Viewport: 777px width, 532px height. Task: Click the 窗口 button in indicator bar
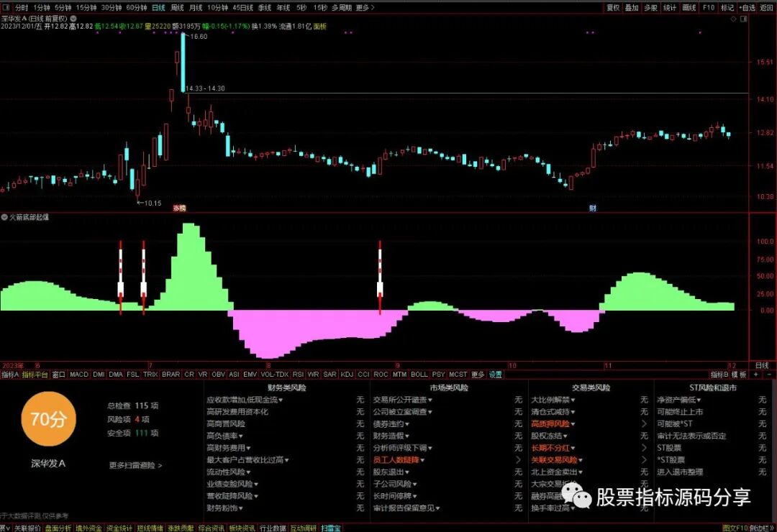click(58, 375)
